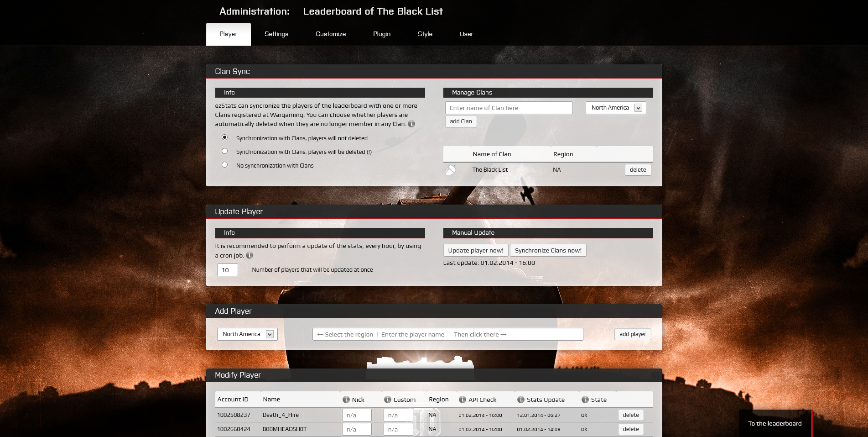Click the info icon next to cron job text
868x437 pixels.
(249, 256)
